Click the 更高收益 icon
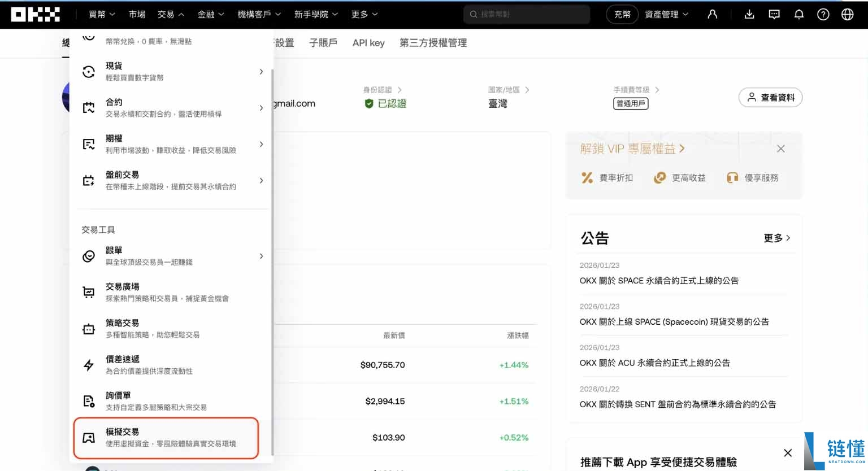Viewport: 868px width, 471px height. pos(659,178)
